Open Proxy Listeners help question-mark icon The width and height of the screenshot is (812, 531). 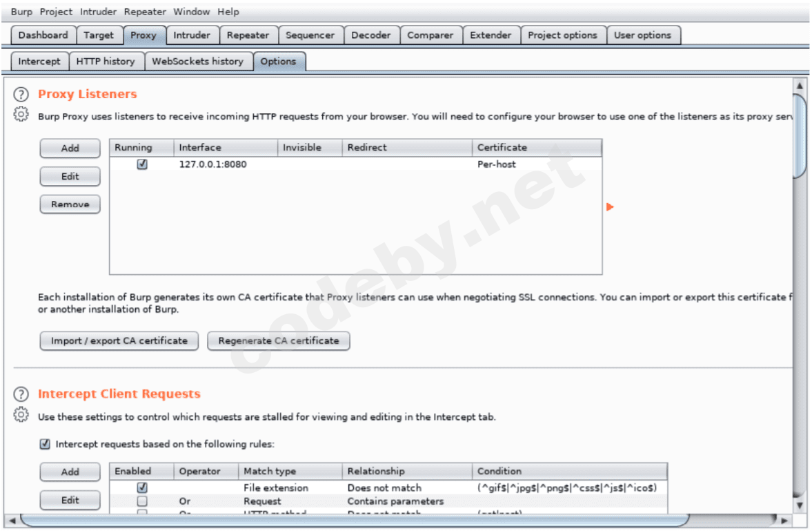coord(21,95)
